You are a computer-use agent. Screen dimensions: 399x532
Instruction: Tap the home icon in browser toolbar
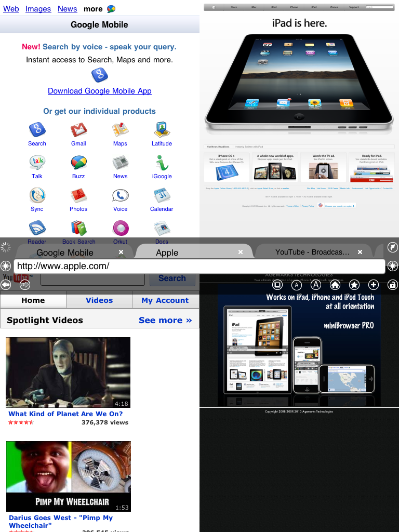click(x=335, y=285)
